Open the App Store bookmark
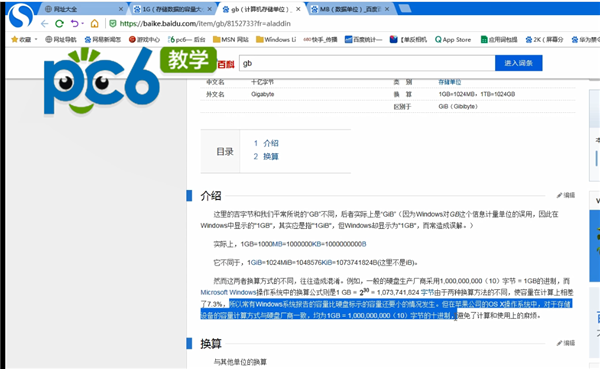This screenshot has height=369, width=600. pos(453,39)
